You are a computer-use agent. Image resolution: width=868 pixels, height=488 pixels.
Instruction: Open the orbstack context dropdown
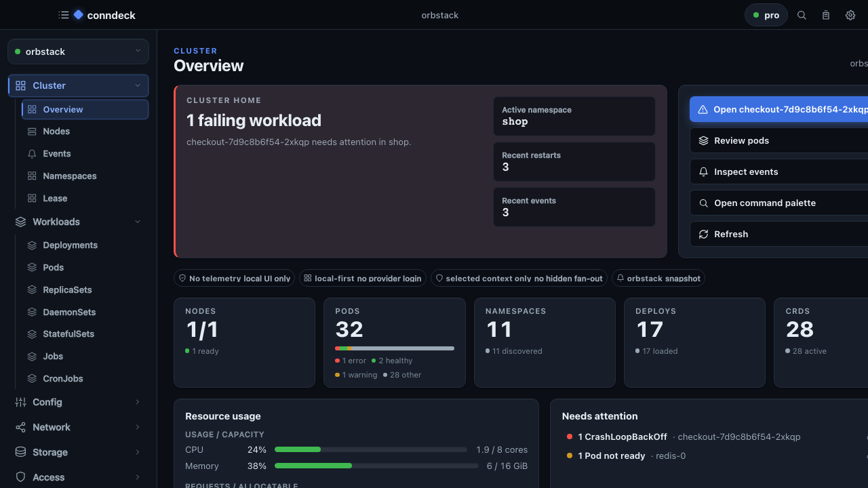[x=78, y=52]
